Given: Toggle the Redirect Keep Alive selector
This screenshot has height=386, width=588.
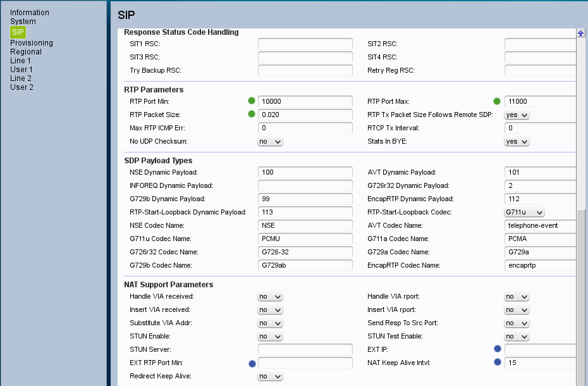Looking at the screenshot, I should [270, 377].
